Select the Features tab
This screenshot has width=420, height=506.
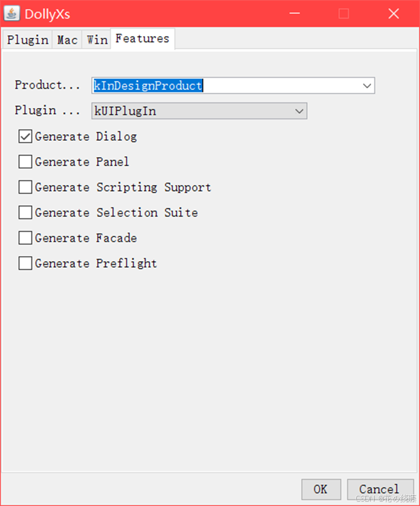(x=142, y=38)
